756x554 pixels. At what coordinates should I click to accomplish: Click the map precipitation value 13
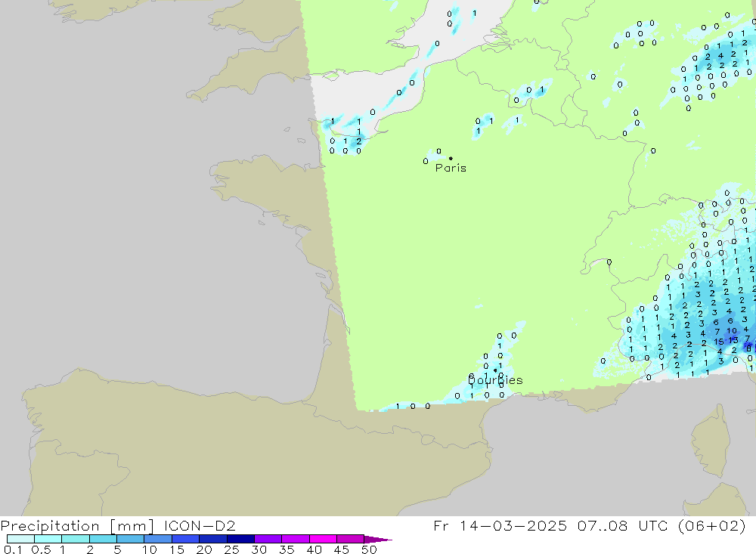pos(733,340)
